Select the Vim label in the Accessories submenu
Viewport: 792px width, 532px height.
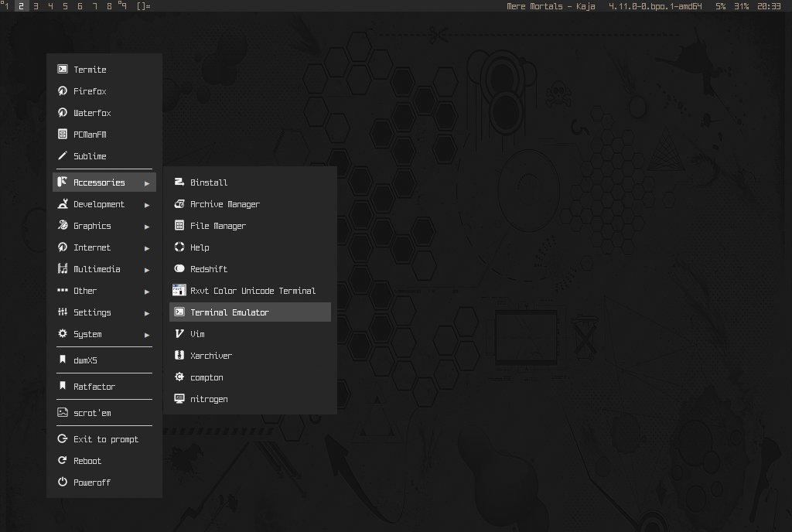[x=197, y=333]
